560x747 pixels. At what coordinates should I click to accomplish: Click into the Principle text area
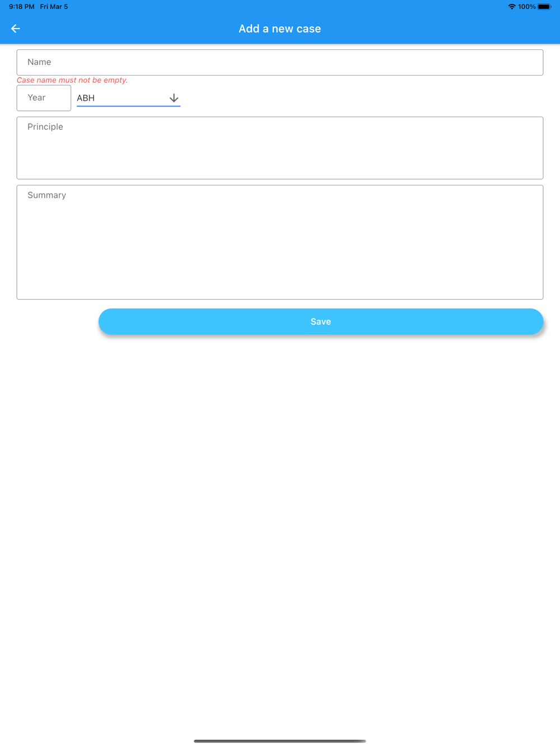[280, 148]
